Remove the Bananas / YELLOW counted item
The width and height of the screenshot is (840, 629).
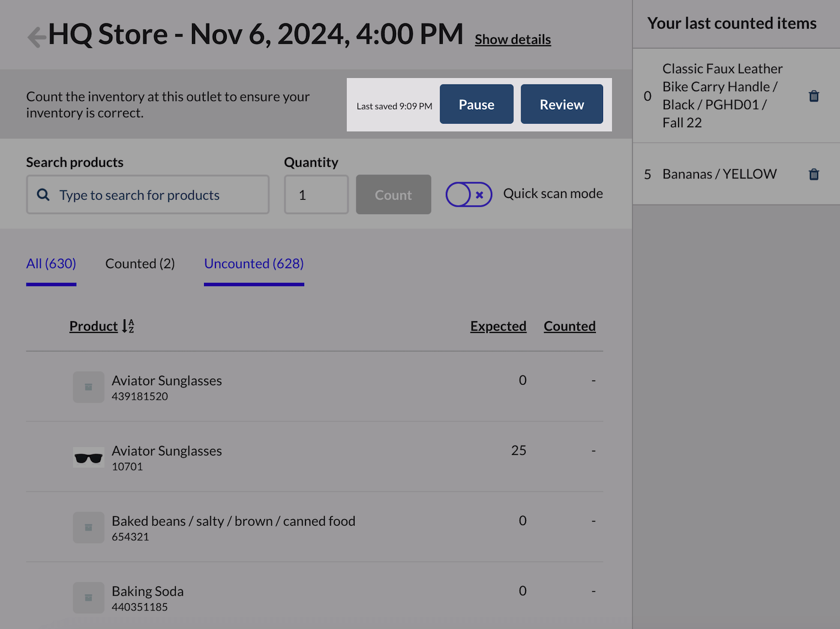[814, 174]
